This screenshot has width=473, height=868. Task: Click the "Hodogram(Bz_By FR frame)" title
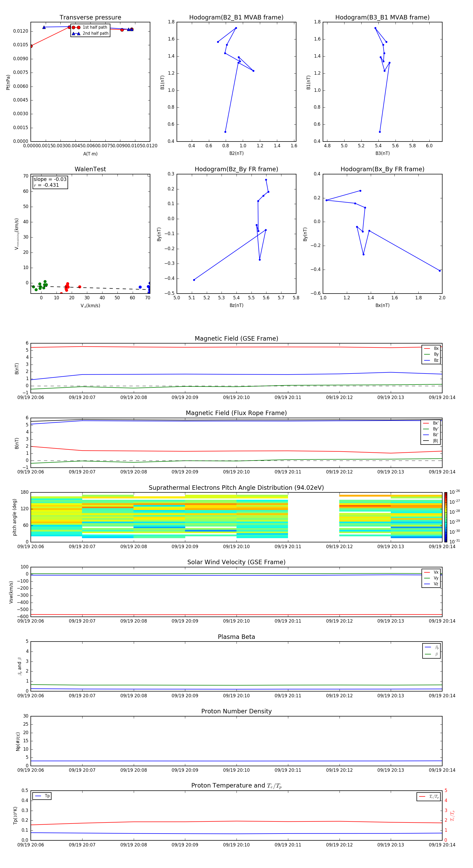[236, 169]
